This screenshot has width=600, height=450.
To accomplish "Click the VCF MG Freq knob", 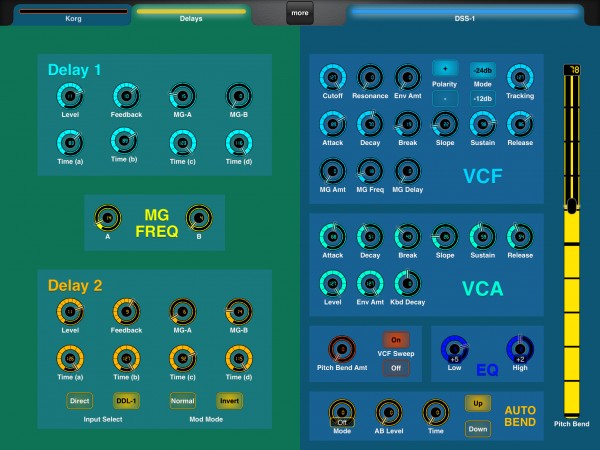I will pos(370,171).
